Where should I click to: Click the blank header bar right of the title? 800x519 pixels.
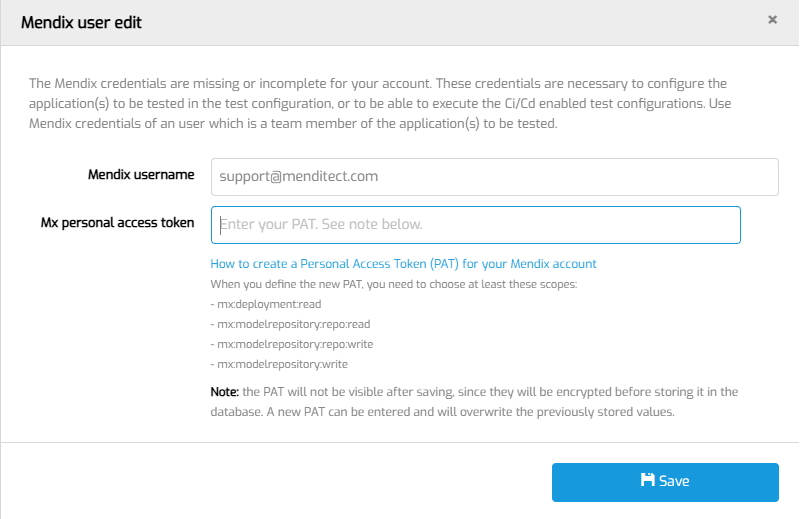click(x=450, y=22)
